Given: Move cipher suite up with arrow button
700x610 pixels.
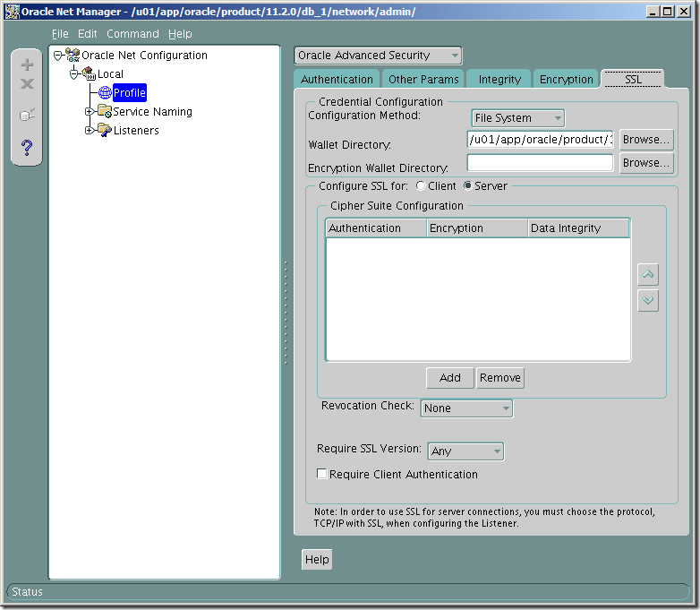Looking at the screenshot, I should pos(648,274).
